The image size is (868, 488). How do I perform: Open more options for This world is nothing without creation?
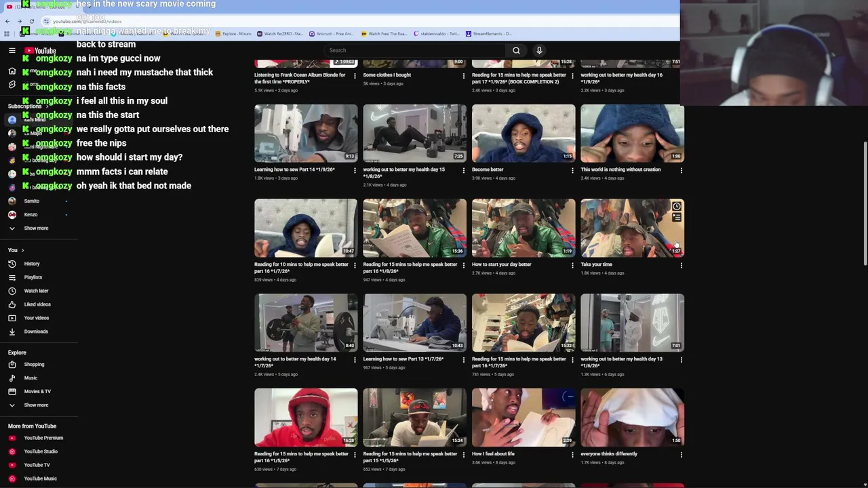tap(681, 171)
